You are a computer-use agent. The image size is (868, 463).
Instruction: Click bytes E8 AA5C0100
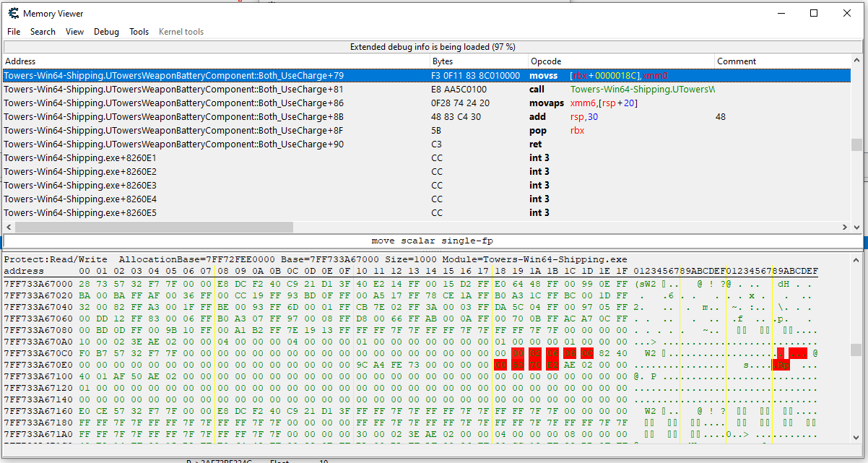tap(460, 90)
